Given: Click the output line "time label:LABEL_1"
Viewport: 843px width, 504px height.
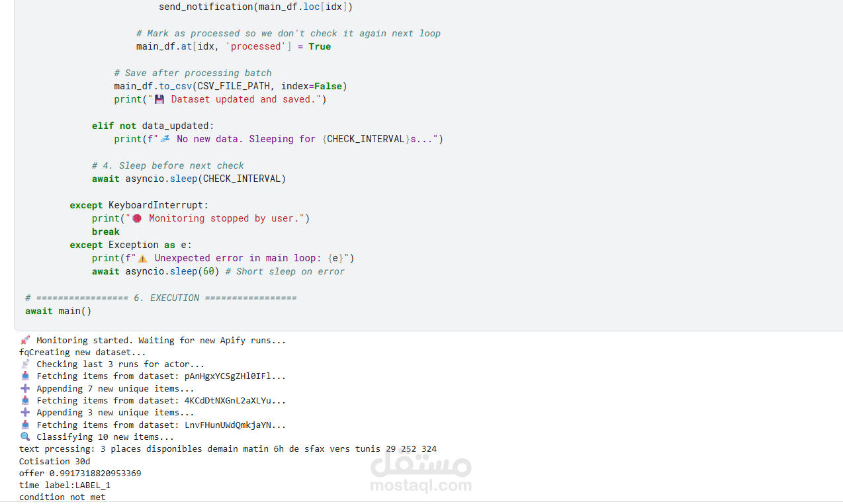Looking at the screenshot, I should click(x=65, y=485).
